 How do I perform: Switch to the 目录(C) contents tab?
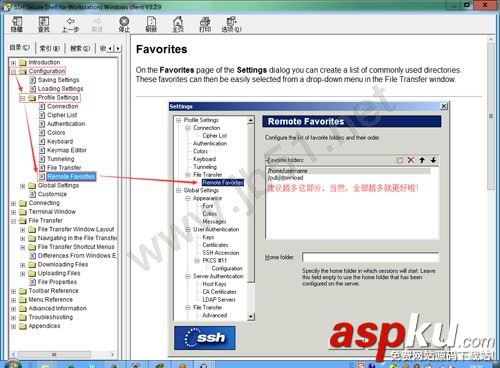point(20,48)
